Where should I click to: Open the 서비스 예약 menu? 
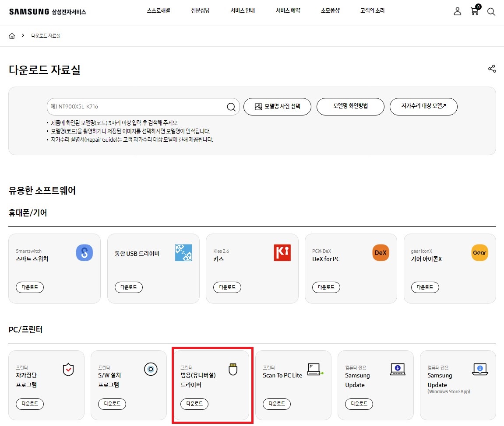(x=288, y=10)
